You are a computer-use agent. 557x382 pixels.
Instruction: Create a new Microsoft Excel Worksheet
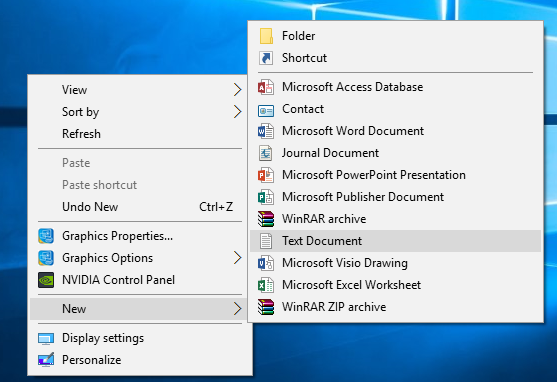coord(395,285)
